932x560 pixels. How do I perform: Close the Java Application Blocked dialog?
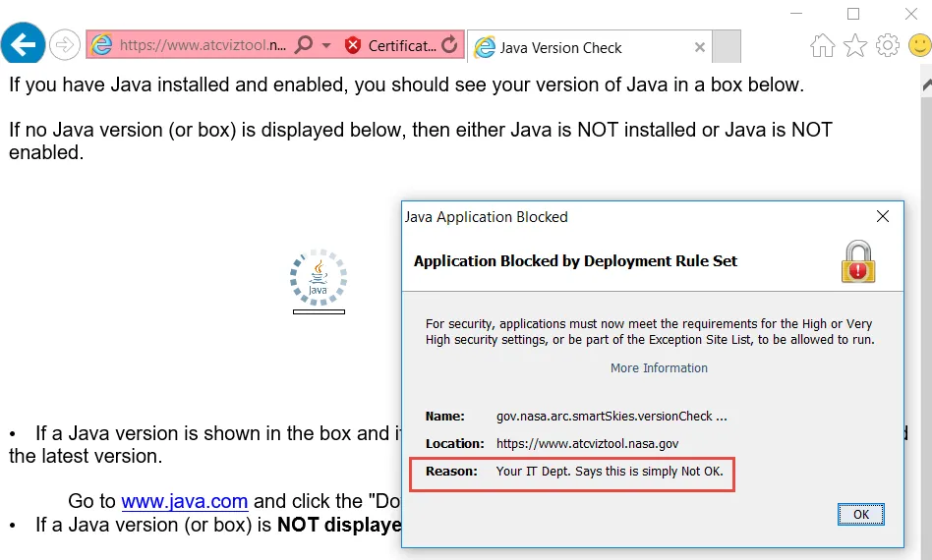point(883,216)
